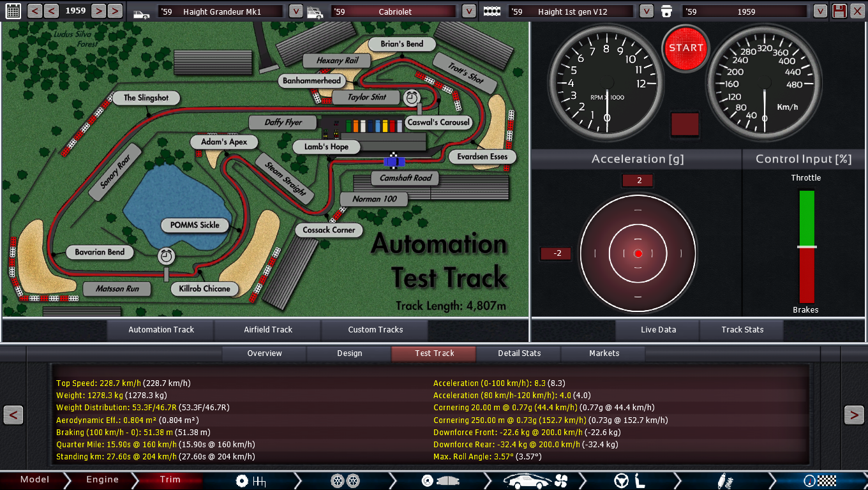Open the gearbox drivetrain section
Image resolution: width=868 pixels, height=490 pixels.
click(x=250, y=480)
